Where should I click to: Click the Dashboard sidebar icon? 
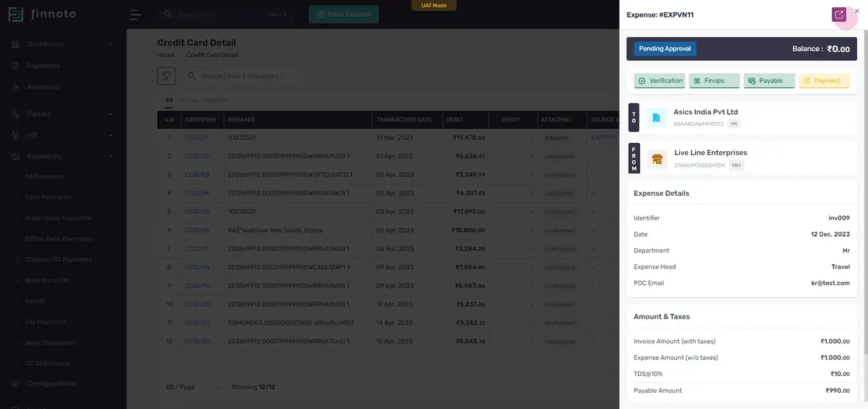16,44
